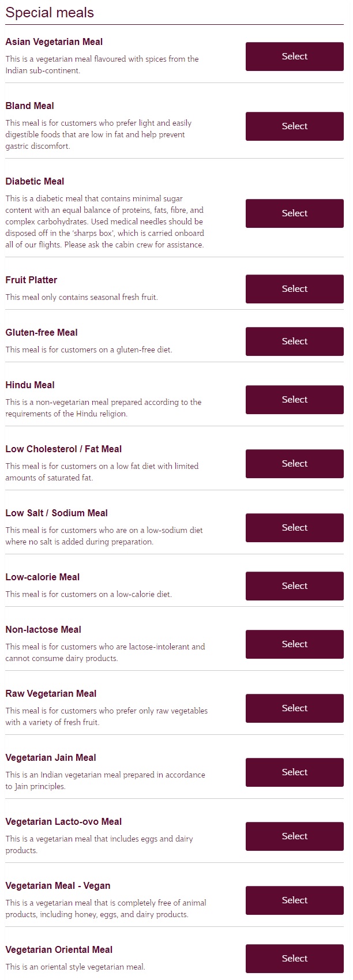Select the Vegetarian Lacto-ovo Meal
Image resolution: width=353 pixels, height=980 pixels.
(x=294, y=836)
